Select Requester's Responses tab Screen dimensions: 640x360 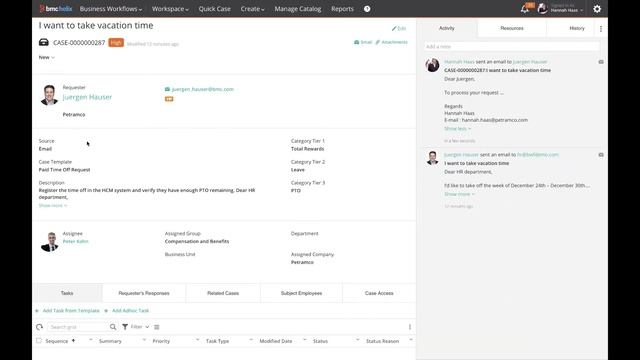(144, 293)
